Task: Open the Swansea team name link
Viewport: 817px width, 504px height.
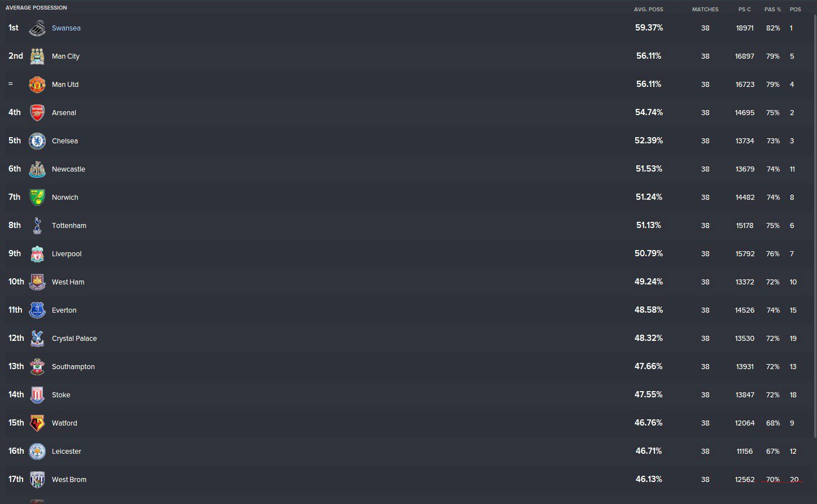Action: click(66, 28)
